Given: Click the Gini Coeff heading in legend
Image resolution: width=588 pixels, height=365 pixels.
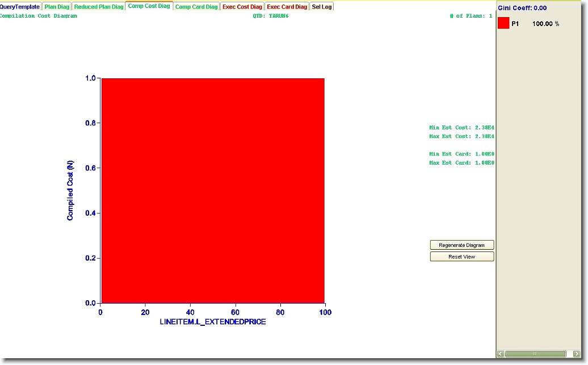Looking at the screenshot, I should click(x=522, y=8).
